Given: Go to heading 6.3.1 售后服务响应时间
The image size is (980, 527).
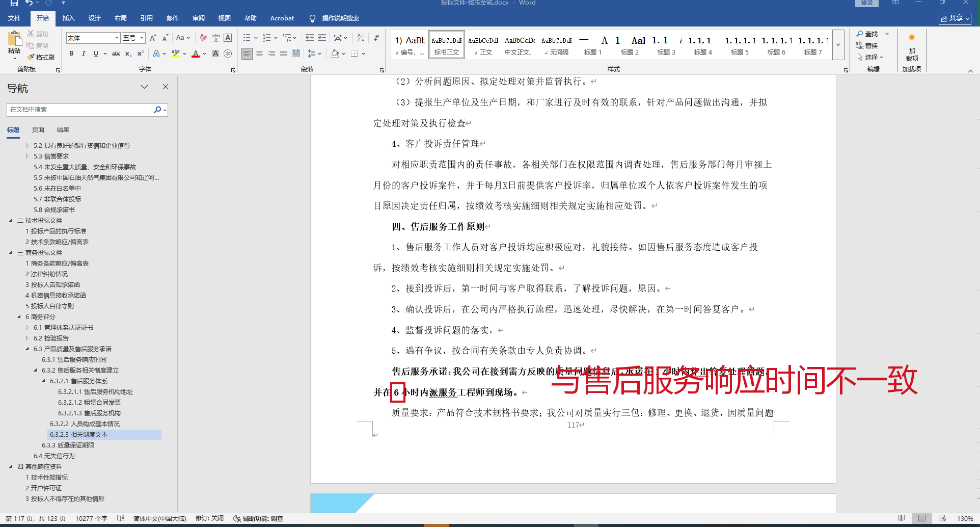Looking at the screenshot, I should [x=74, y=360].
